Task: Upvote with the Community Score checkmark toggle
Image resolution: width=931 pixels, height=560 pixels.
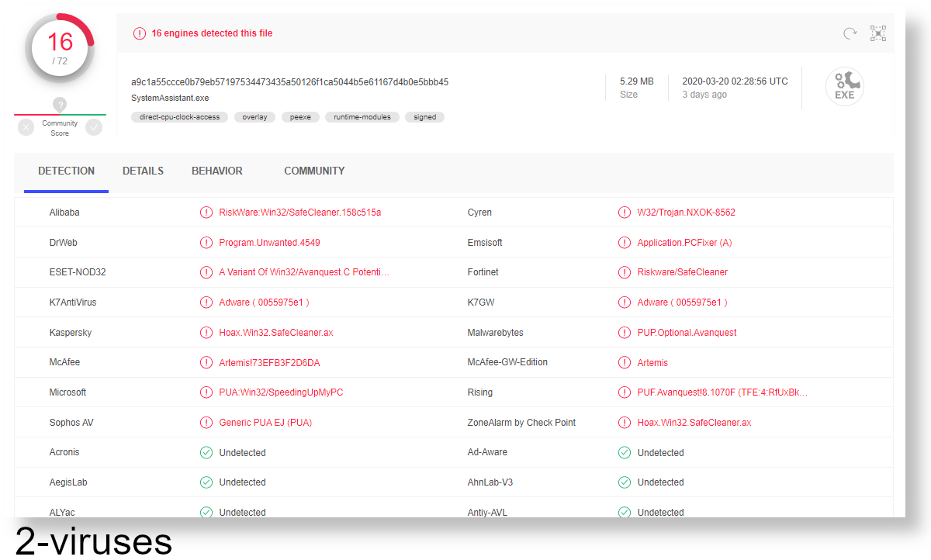Action: coord(95,126)
